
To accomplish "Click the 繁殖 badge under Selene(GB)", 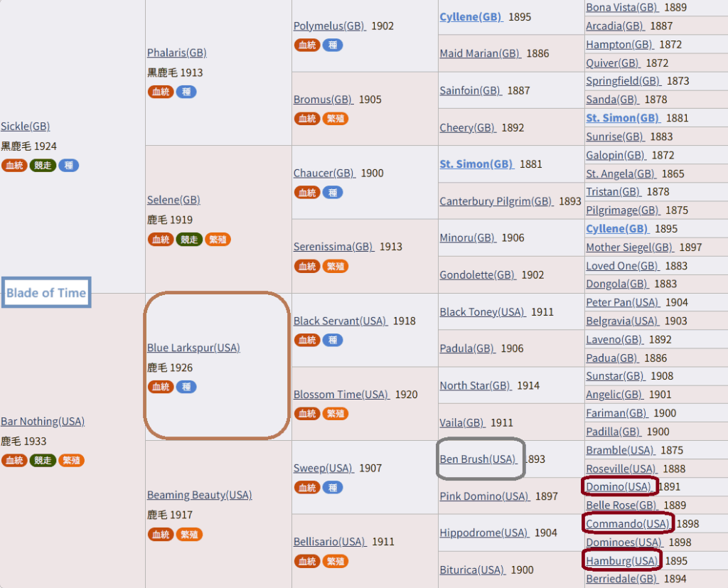I will point(218,240).
